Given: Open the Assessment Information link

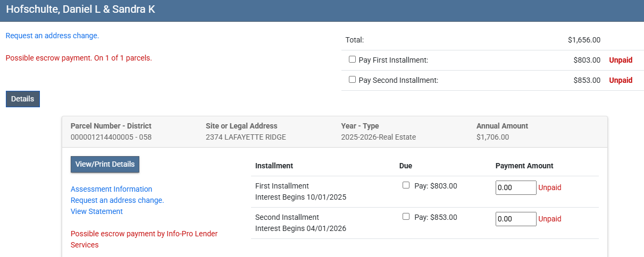Looking at the screenshot, I should [111, 189].
